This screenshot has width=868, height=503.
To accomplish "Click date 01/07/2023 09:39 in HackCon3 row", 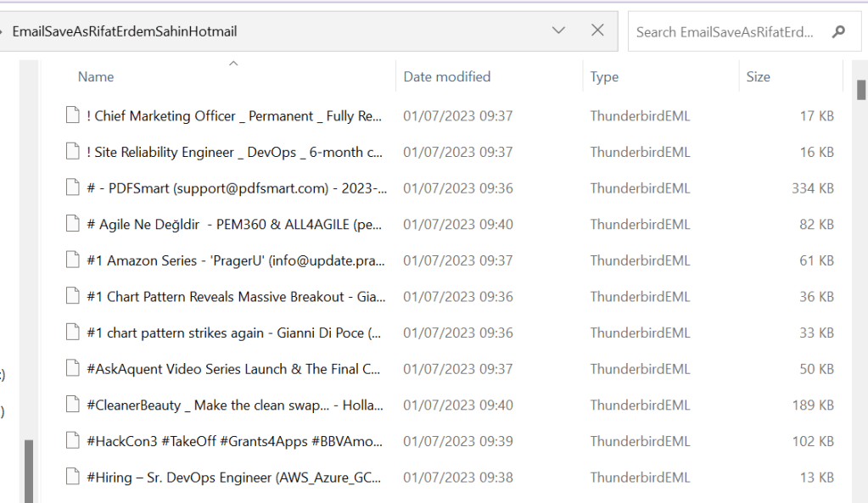I will coord(458,441).
